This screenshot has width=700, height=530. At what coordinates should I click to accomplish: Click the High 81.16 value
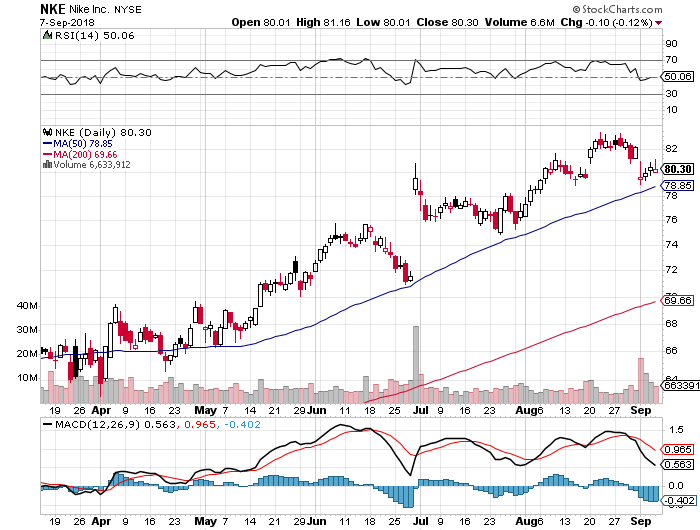click(323, 22)
